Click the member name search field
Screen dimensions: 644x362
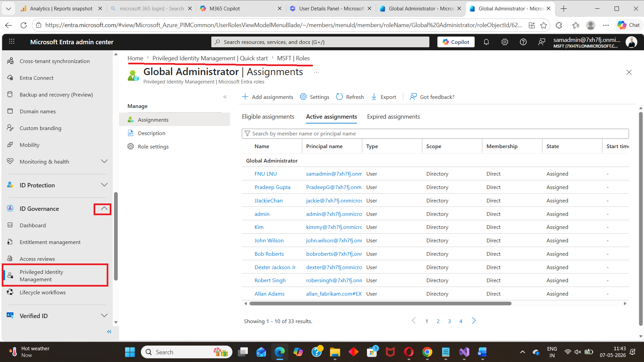[x=435, y=133]
